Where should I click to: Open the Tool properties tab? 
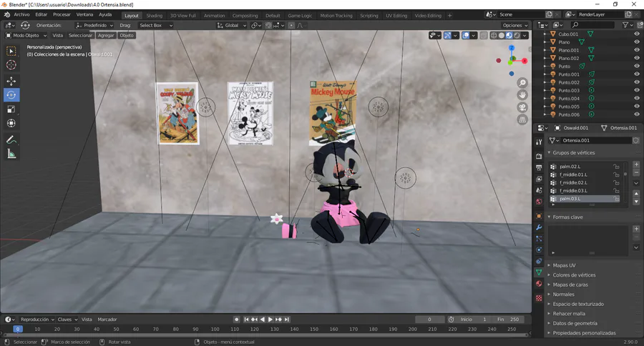539,142
